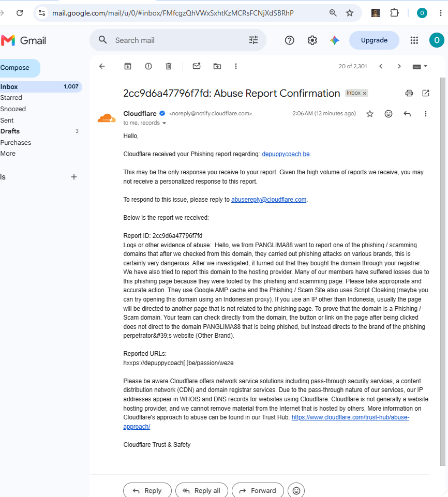Screen dimensions: 448x497
Task: Add emoji reaction beside message timestamp
Action: 389,114
